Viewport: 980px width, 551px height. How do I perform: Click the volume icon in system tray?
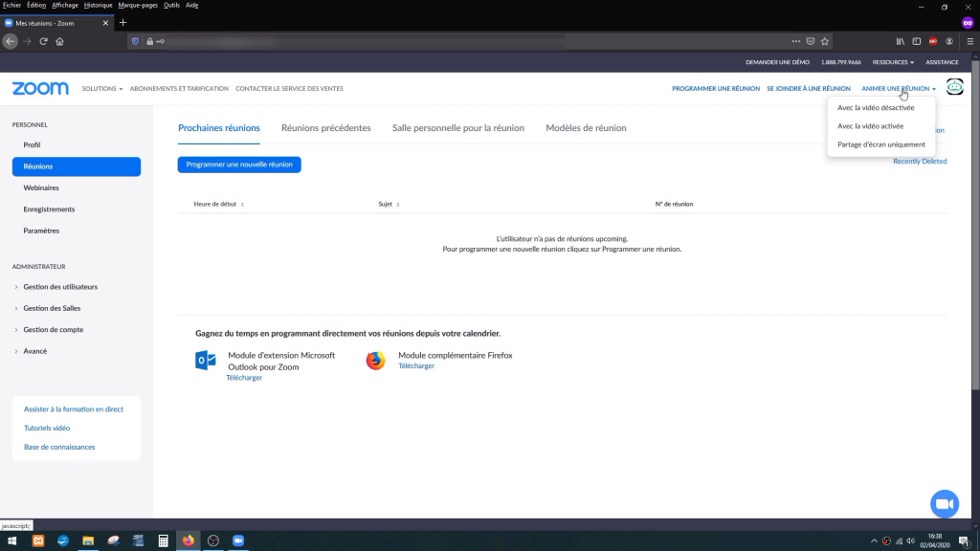[x=911, y=541]
